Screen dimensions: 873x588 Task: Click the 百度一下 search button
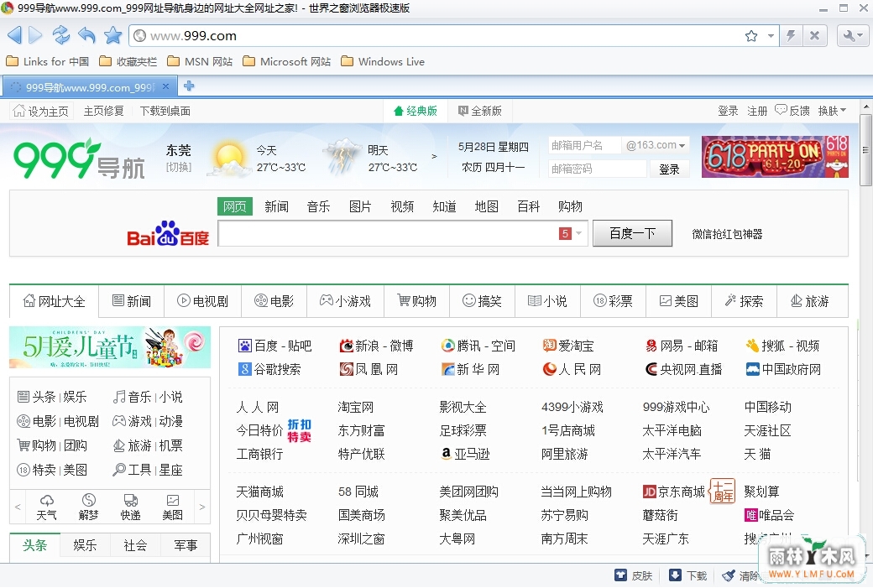pos(632,233)
